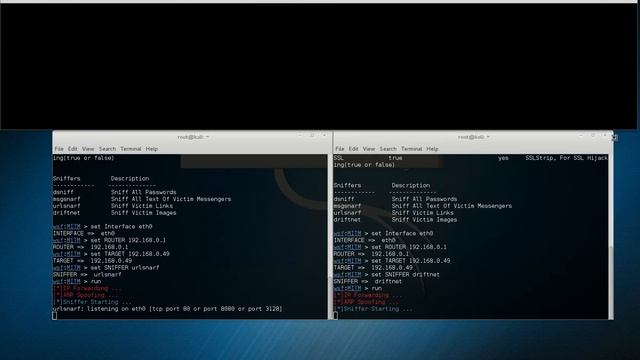The width and height of the screenshot is (640, 360).
Task: Open Help menu in right terminal
Action: coord(432,149)
